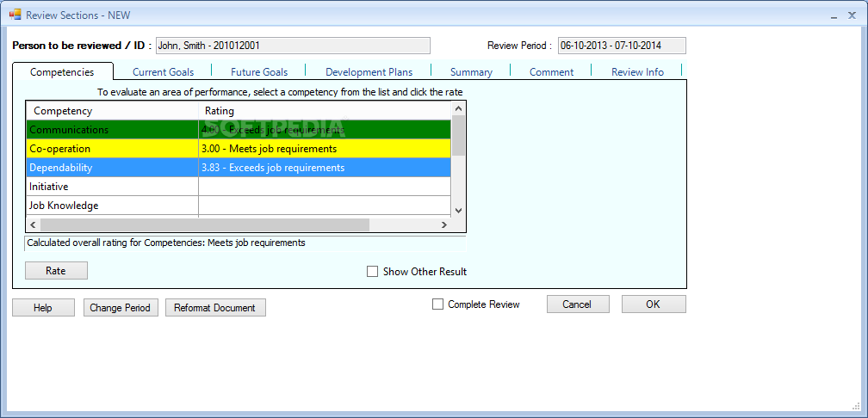
Task: Select the Communications competency row
Action: tap(239, 130)
